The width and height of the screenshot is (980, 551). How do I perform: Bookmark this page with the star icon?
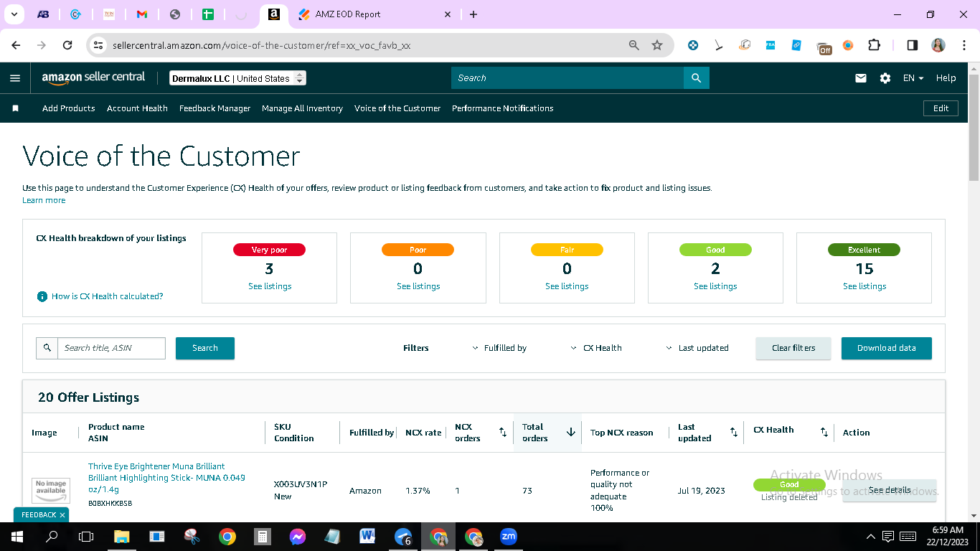[x=657, y=45]
